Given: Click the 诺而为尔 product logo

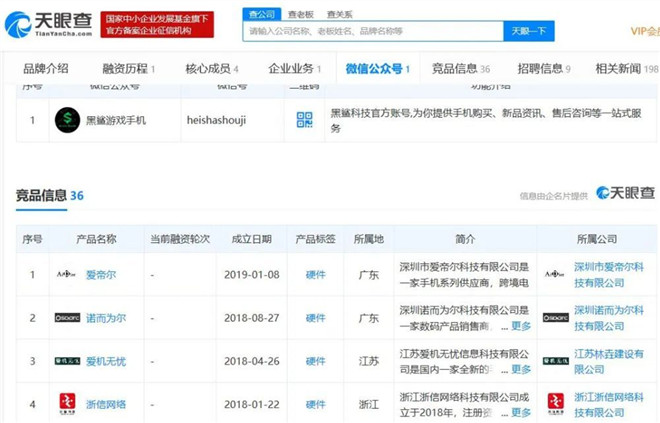Looking at the screenshot, I should coord(67,318).
